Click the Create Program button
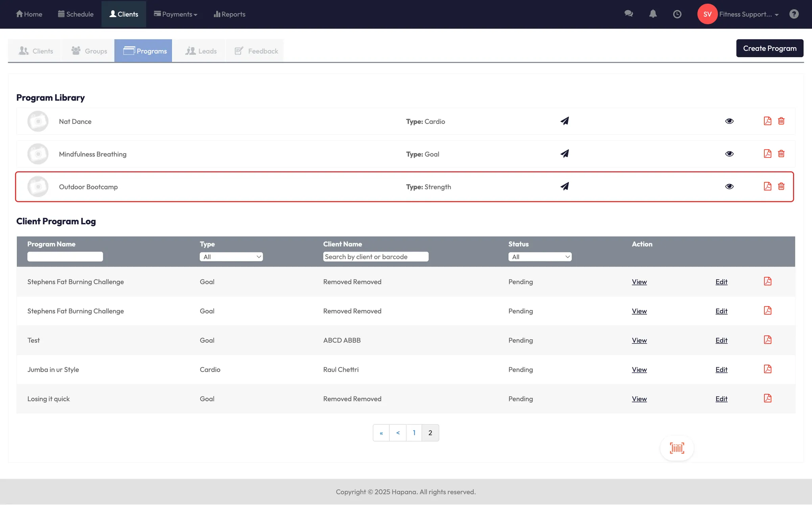This screenshot has height=505, width=812. 769,48
